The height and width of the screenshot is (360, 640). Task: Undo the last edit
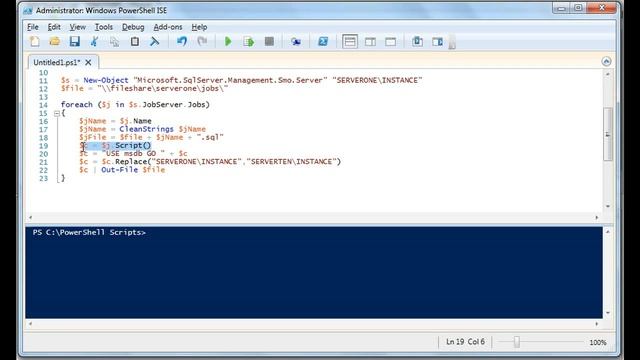(182, 42)
